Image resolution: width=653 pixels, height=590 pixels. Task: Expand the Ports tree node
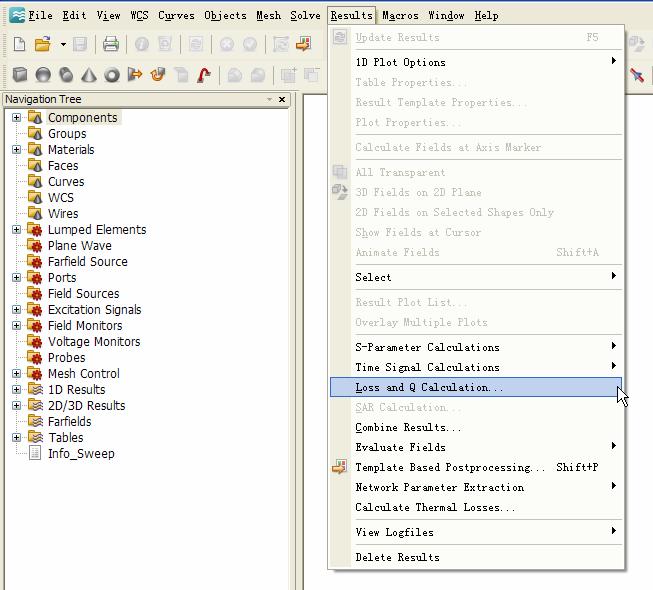(x=16, y=278)
